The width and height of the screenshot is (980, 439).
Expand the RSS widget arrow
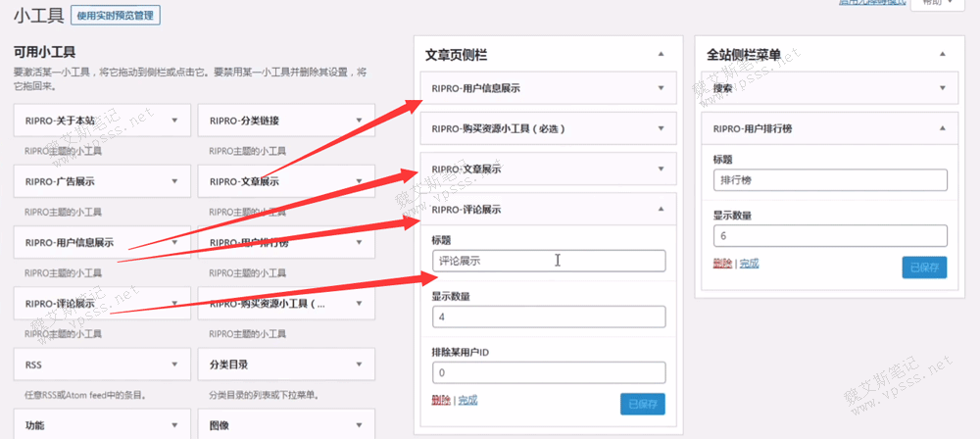tap(174, 364)
